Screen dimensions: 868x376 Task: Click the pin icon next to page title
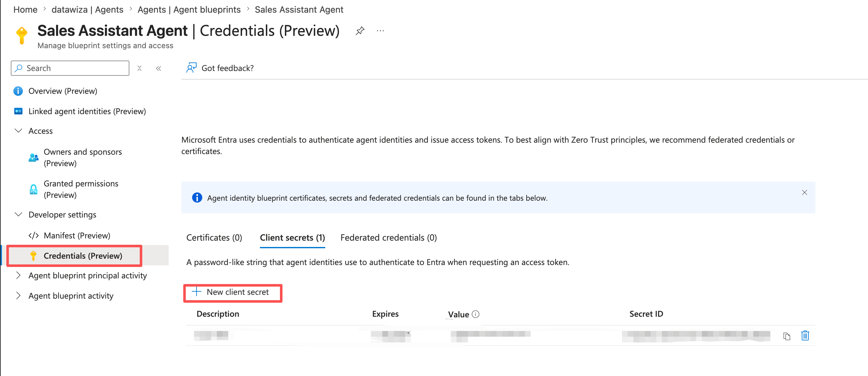coord(360,31)
